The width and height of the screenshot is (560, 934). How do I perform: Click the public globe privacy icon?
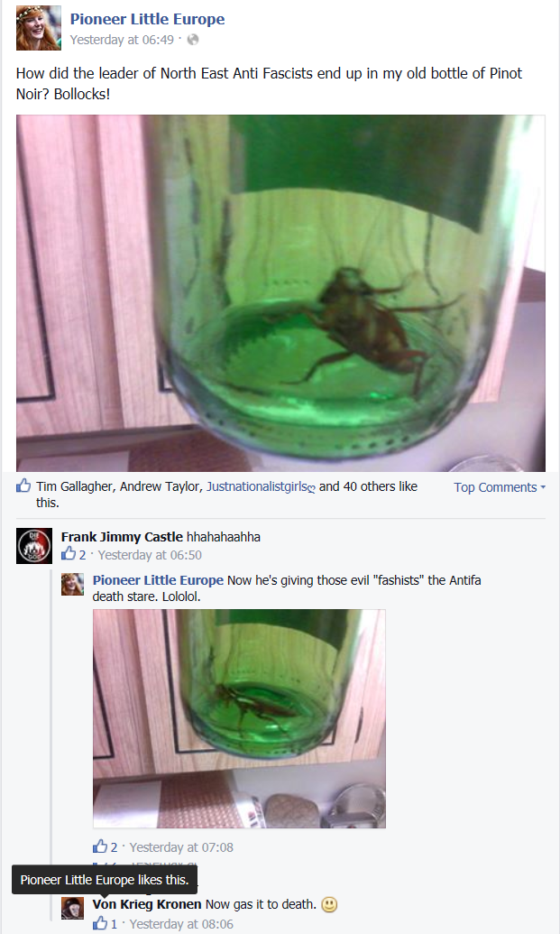[193, 40]
